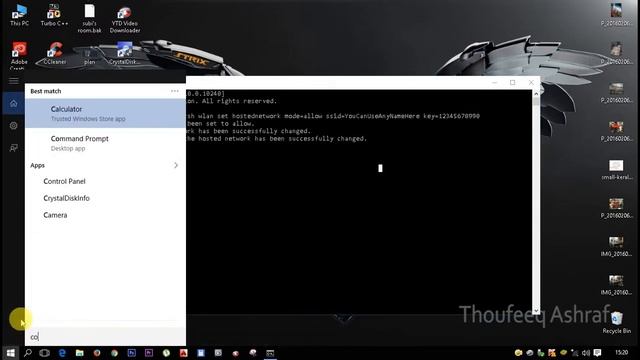Click the volume speaker tray icon

click(x=586, y=353)
